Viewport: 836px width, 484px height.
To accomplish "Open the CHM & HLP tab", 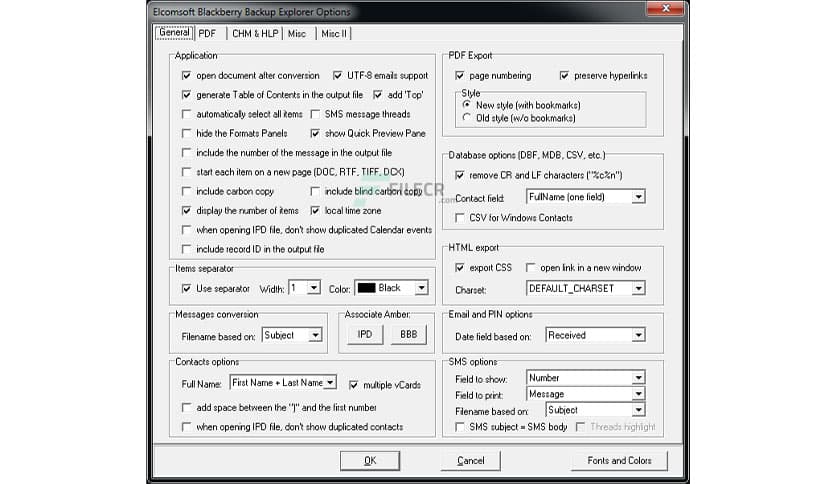I will tap(255, 34).
